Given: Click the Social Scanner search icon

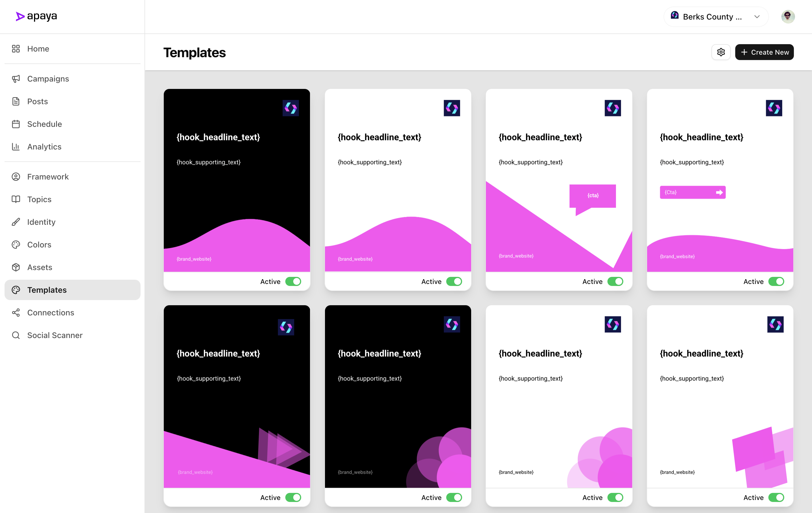Looking at the screenshot, I should click(16, 335).
